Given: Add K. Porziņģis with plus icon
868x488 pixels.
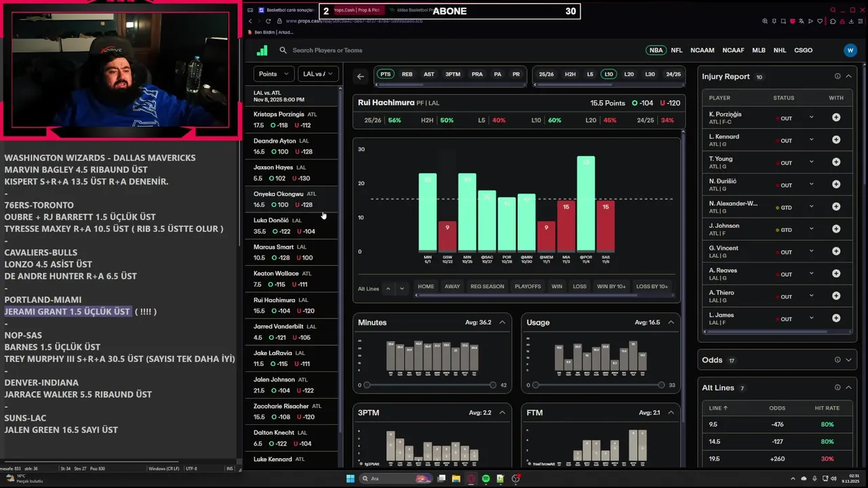Looking at the screenshot, I should pos(836,118).
